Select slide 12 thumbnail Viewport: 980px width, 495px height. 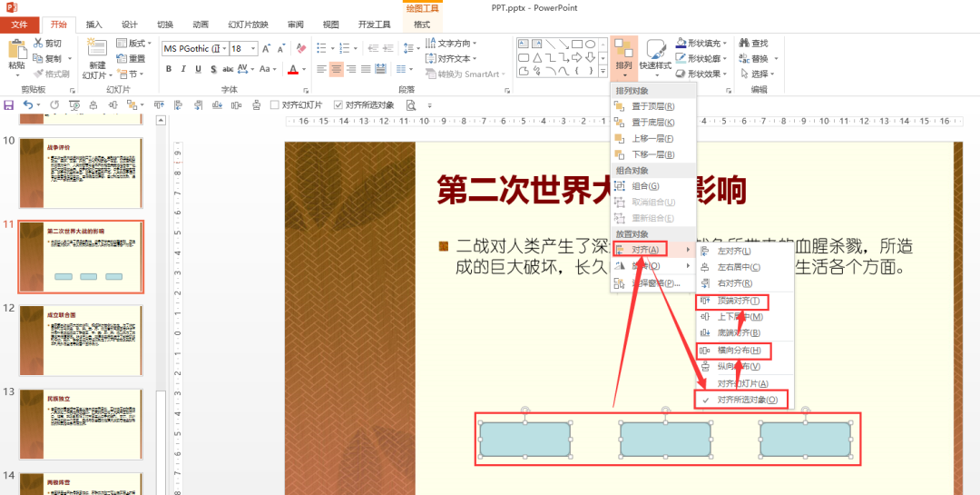click(82, 340)
